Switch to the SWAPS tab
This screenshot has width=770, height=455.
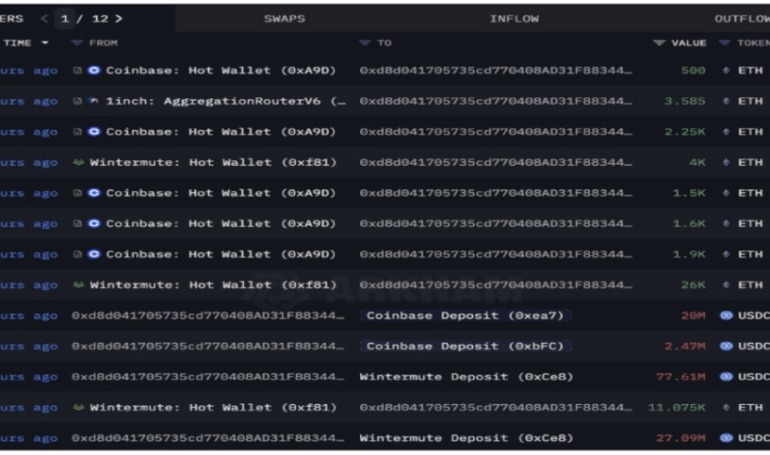[284, 19]
